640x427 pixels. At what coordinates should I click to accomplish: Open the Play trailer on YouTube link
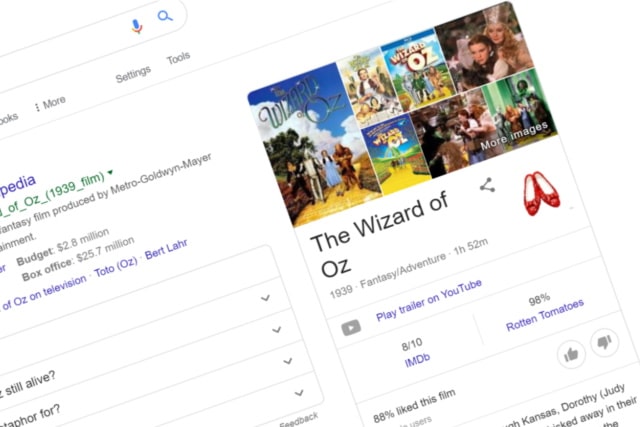[429, 300]
